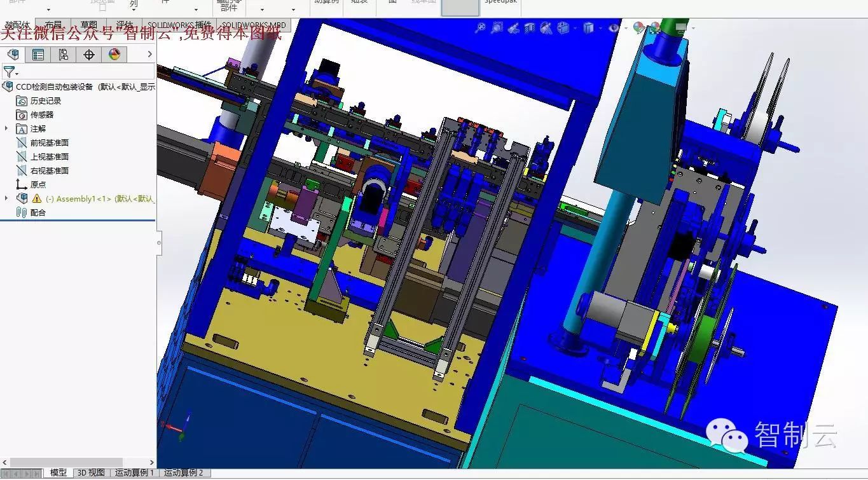The height and width of the screenshot is (480, 868).
Task: Switch to the ConfigurationManager tab
Action: pos(64,55)
